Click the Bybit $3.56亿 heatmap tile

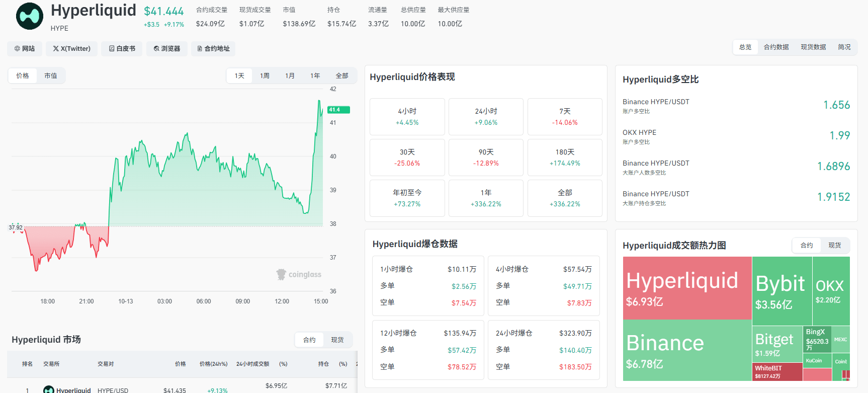tap(782, 291)
